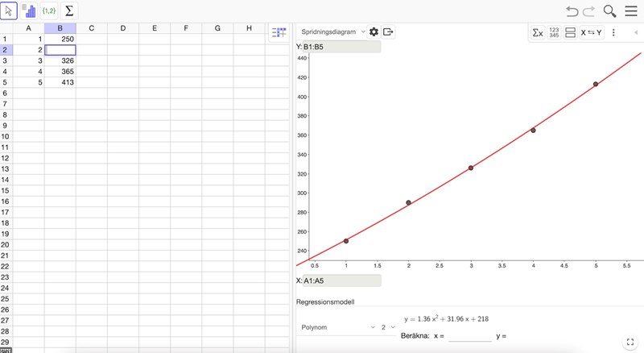Viewport: 644px width, 353px height.
Task: Toggle the second plot split view
Action: (570, 33)
